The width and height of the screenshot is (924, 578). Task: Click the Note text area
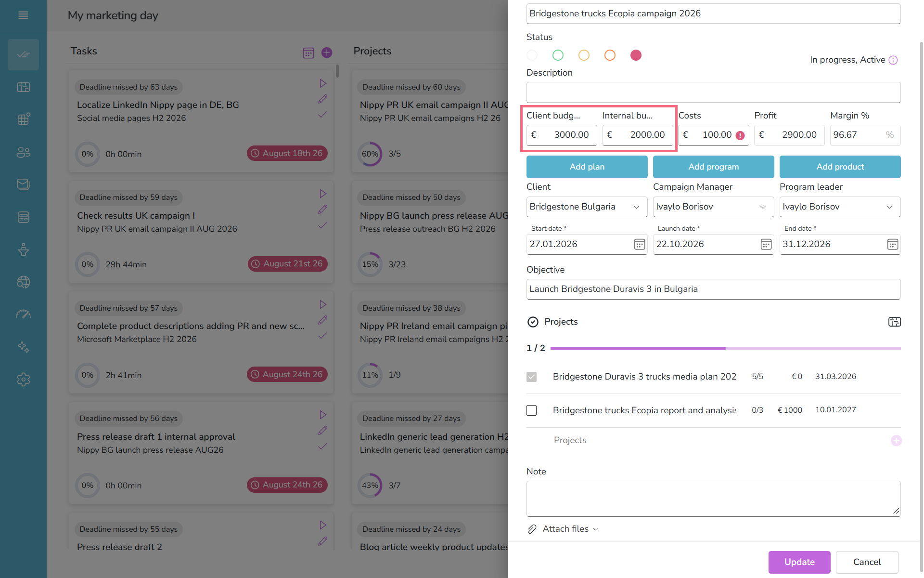pos(713,499)
